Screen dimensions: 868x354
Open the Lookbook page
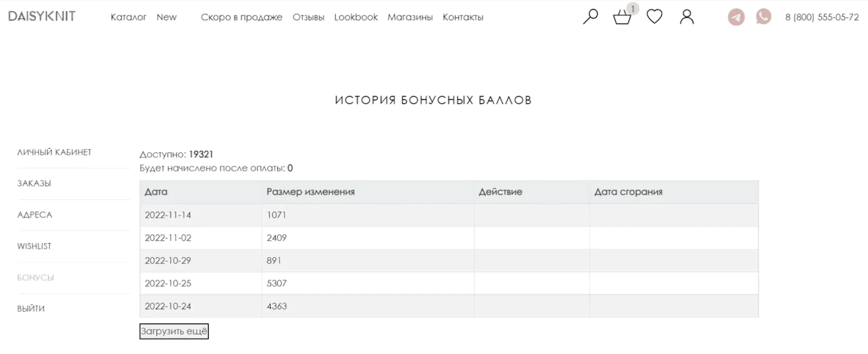(356, 17)
